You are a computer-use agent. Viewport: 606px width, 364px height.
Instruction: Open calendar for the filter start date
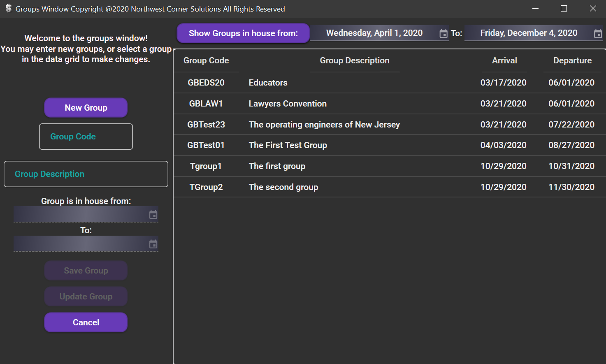pos(443,34)
